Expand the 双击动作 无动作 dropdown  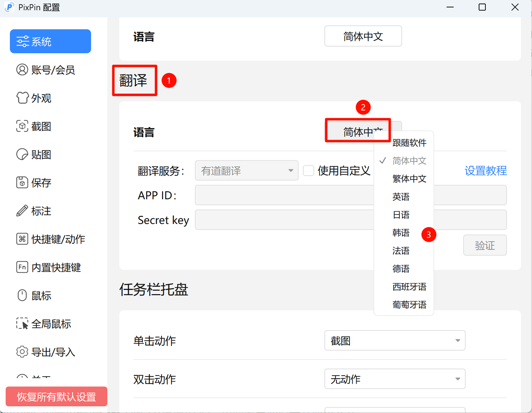[x=395, y=379]
